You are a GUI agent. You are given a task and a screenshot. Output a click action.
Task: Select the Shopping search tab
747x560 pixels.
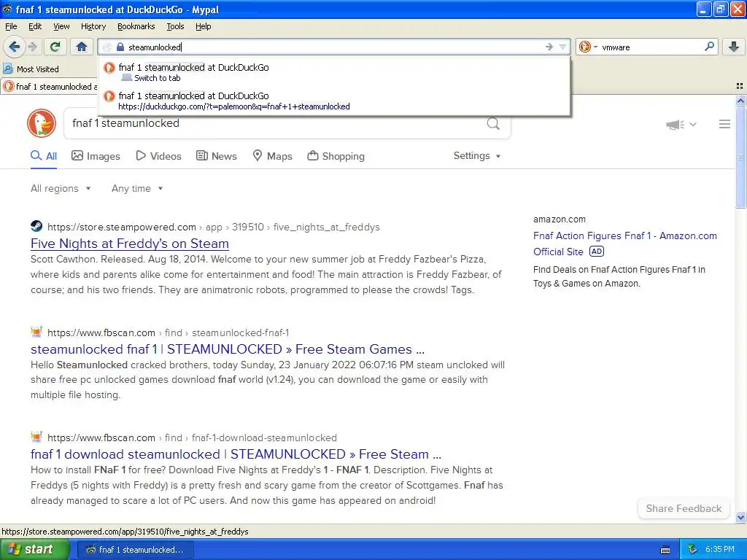(x=336, y=156)
